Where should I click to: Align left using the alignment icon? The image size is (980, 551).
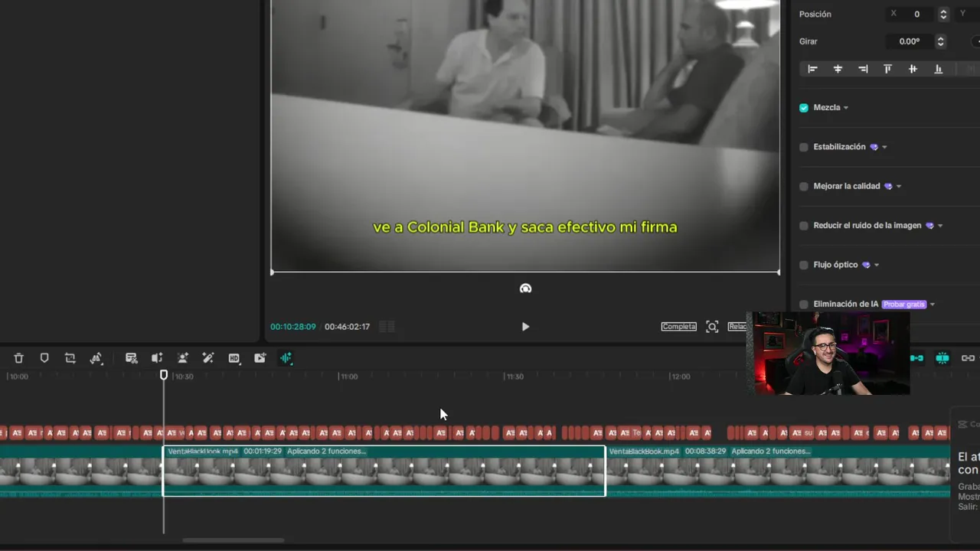(813, 69)
